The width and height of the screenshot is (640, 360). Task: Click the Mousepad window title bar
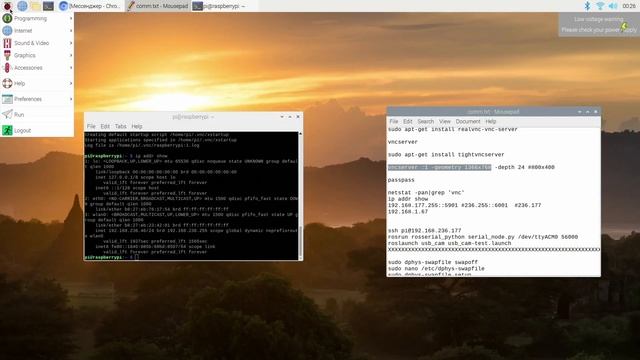coord(493,111)
